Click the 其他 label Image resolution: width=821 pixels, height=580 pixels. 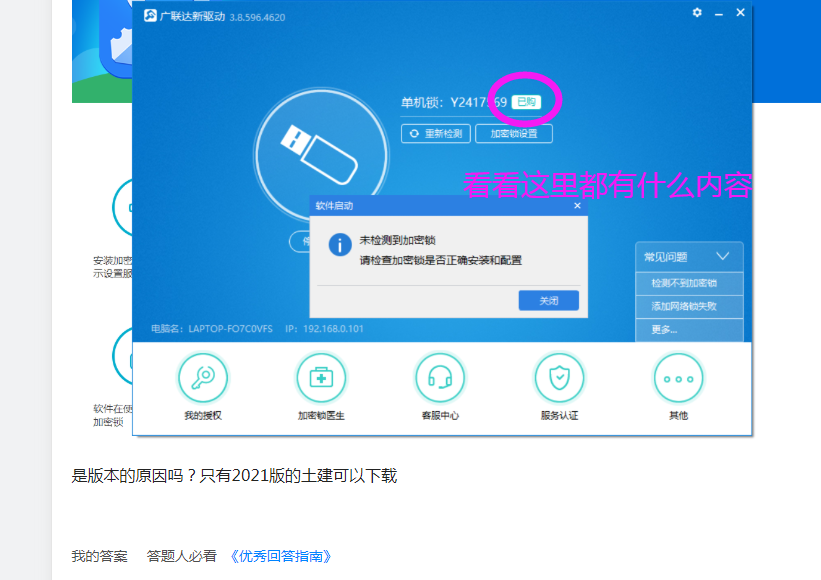coord(679,416)
